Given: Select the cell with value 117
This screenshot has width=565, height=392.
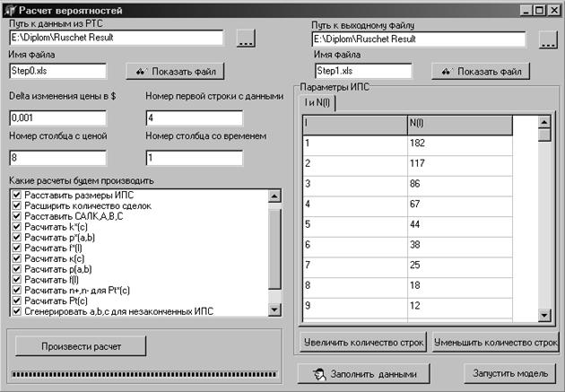Looking at the screenshot, I should point(460,166).
